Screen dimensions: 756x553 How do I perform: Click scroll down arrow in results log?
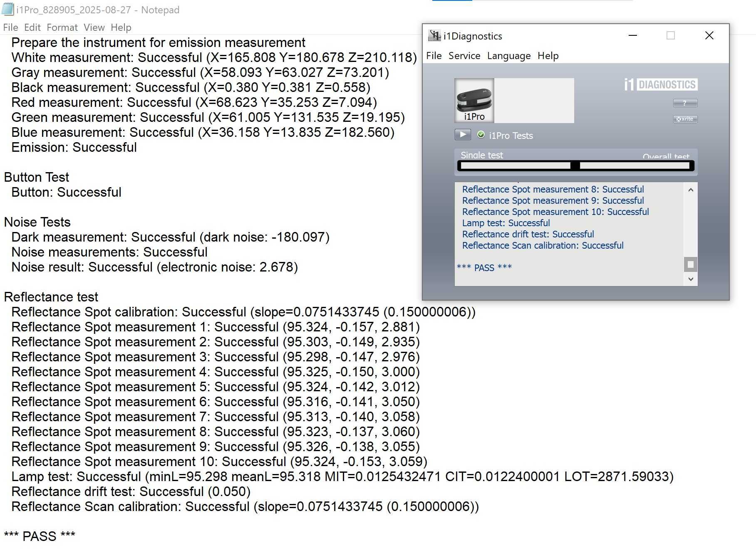coord(691,279)
